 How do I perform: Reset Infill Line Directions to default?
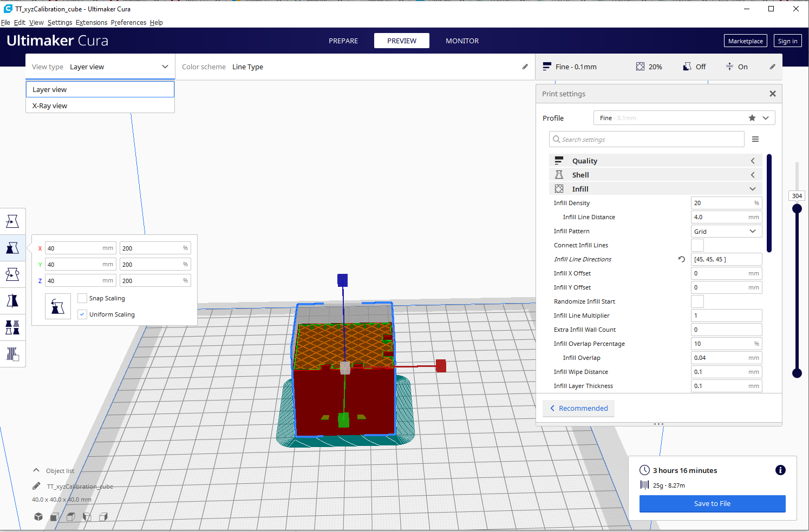pos(682,259)
